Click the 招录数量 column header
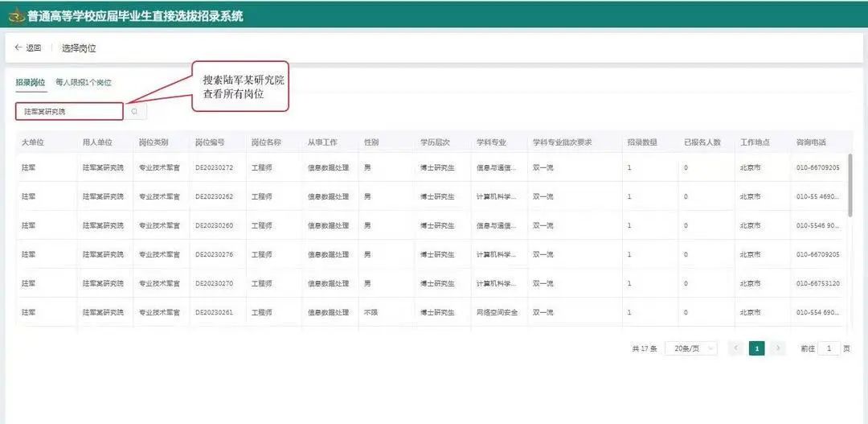Image resolution: width=868 pixels, height=424 pixels. 642,142
